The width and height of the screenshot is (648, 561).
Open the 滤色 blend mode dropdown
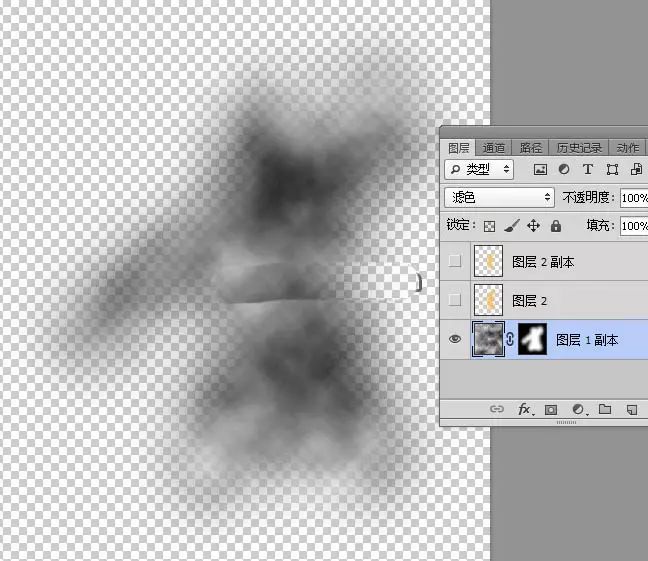pos(499,198)
